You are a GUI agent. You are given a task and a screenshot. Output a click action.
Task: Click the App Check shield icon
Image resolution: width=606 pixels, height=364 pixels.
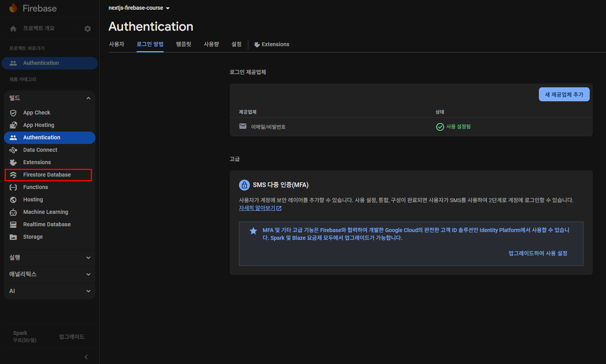[13, 113]
